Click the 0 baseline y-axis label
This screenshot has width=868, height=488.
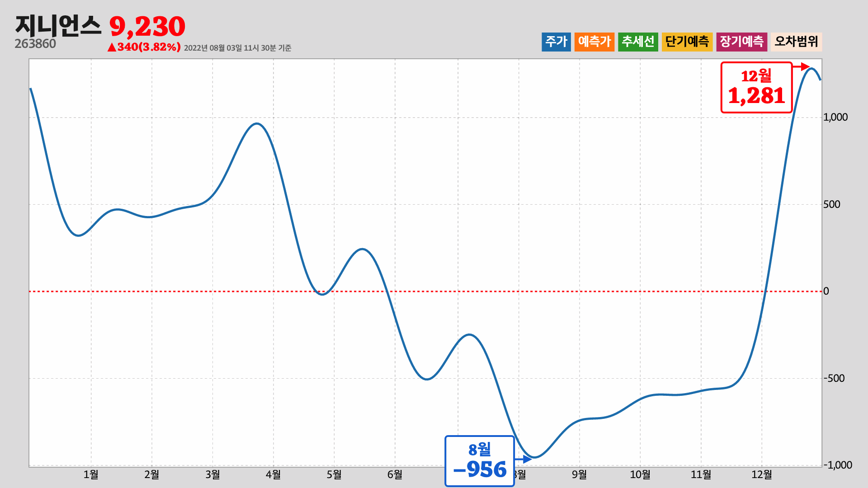pyautogui.click(x=826, y=291)
